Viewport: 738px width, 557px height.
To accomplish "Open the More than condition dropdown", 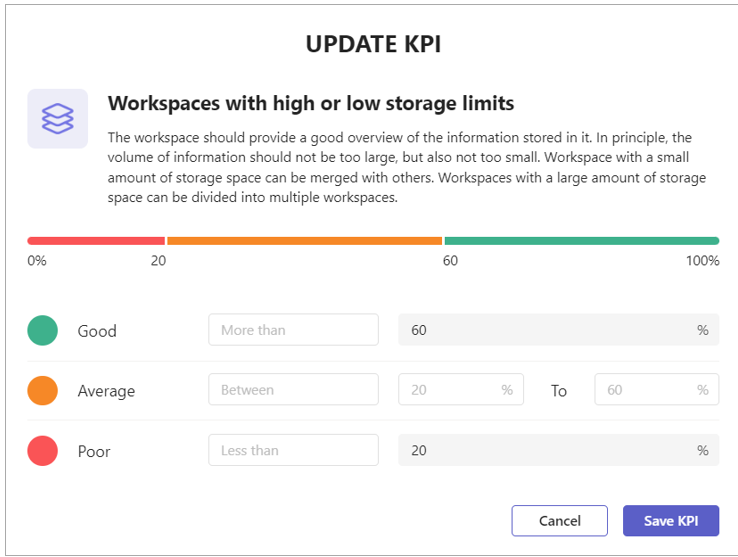I will 293,330.
